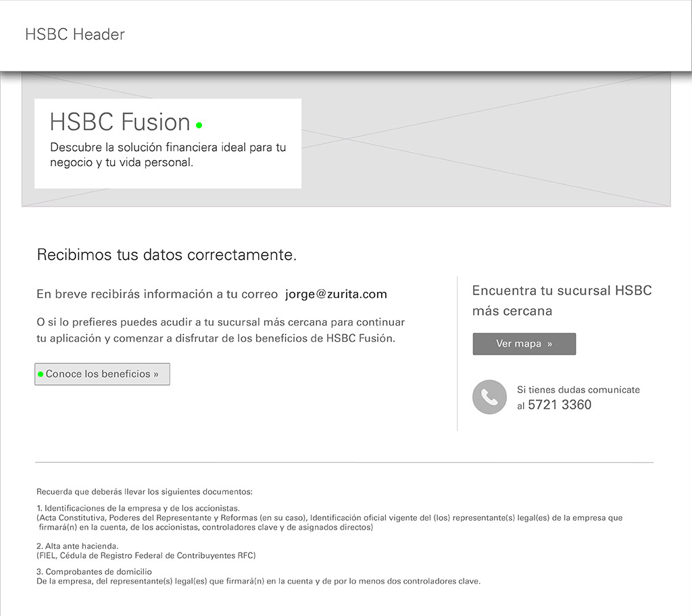Click the 'Conoce los beneficios »' button

pos(103,374)
